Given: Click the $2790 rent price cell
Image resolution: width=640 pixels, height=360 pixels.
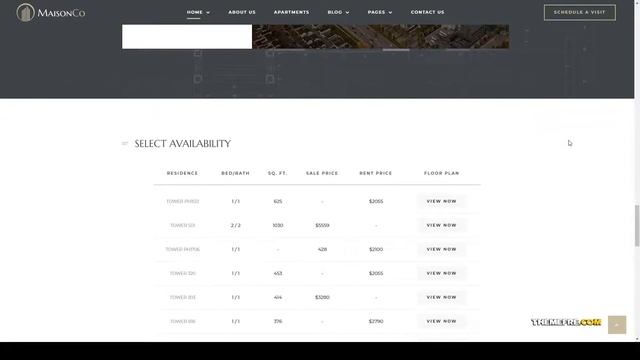Looking at the screenshot, I should [x=376, y=321].
